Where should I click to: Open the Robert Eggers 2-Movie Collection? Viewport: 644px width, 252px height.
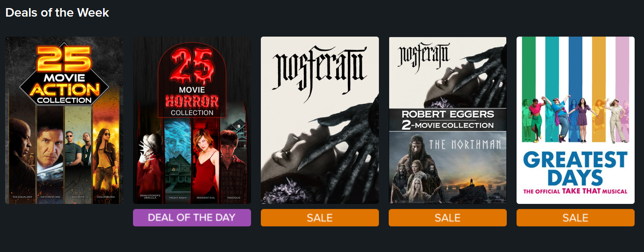pos(448,120)
